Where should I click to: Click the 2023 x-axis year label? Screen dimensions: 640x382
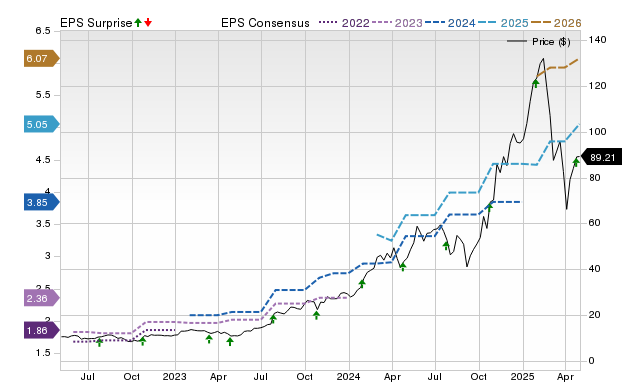coord(175,376)
